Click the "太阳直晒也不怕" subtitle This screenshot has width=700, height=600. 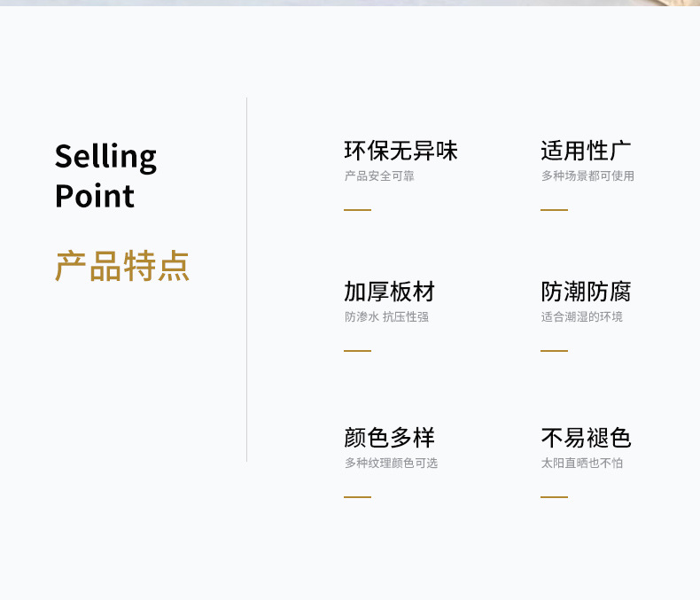point(582,464)
